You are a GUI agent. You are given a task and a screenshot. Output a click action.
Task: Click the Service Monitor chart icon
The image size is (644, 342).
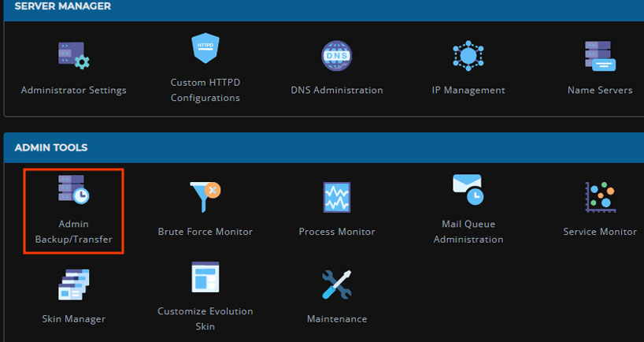600,197
